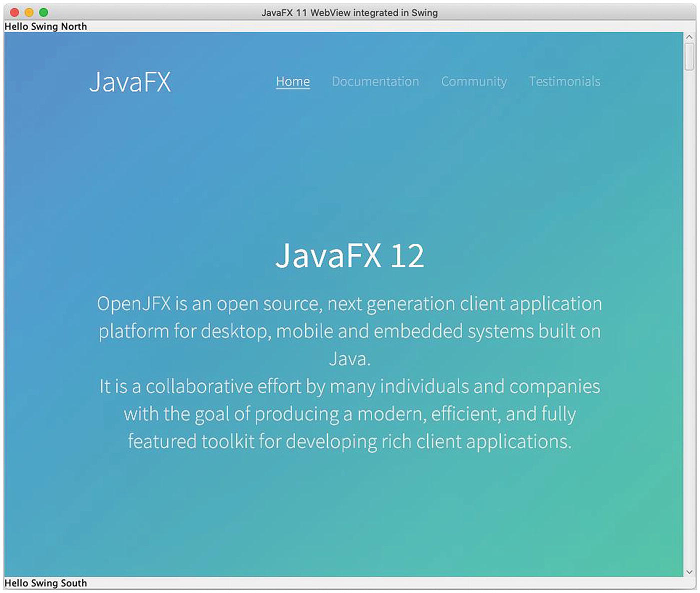
Task: Open the Documentation navigation link
Action: [x=375, y=81]
